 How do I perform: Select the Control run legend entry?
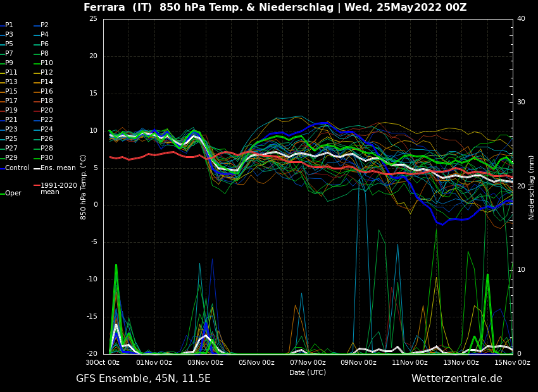pos(17,168)
